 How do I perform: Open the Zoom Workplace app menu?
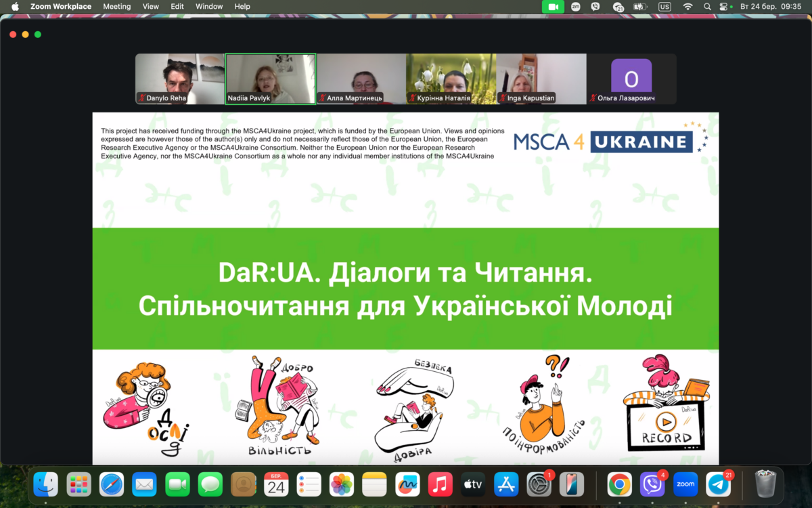(61, 7)
